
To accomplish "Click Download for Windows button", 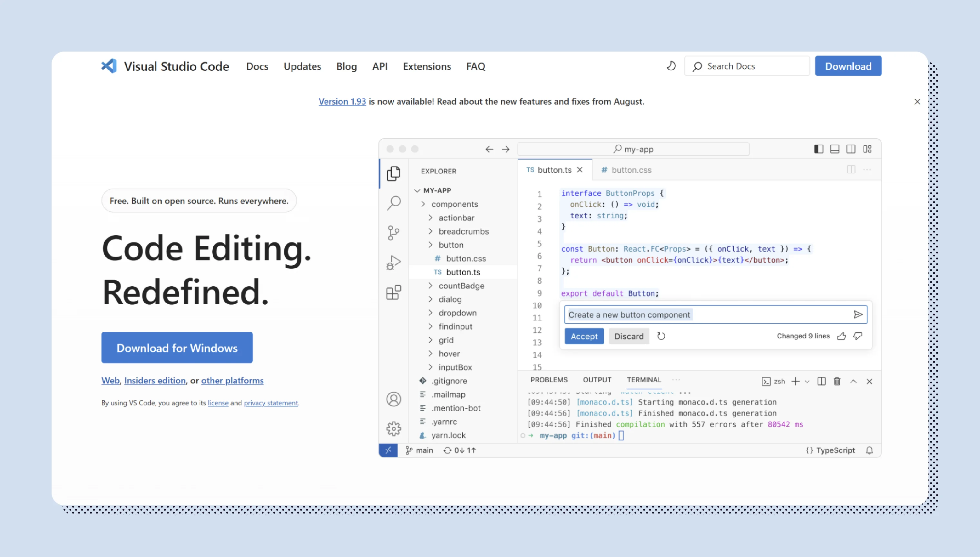I will (177, 347).
